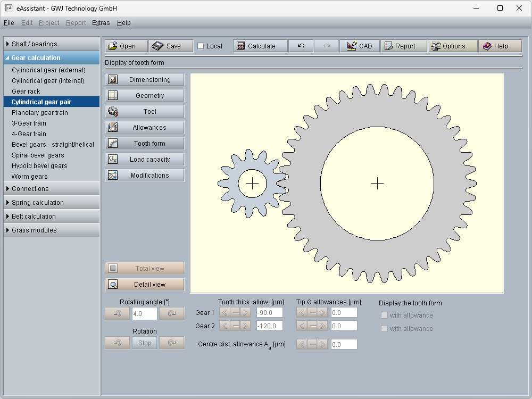Expand the Shaft / bearings section
532x399 pixels.
tap(52, 44)
